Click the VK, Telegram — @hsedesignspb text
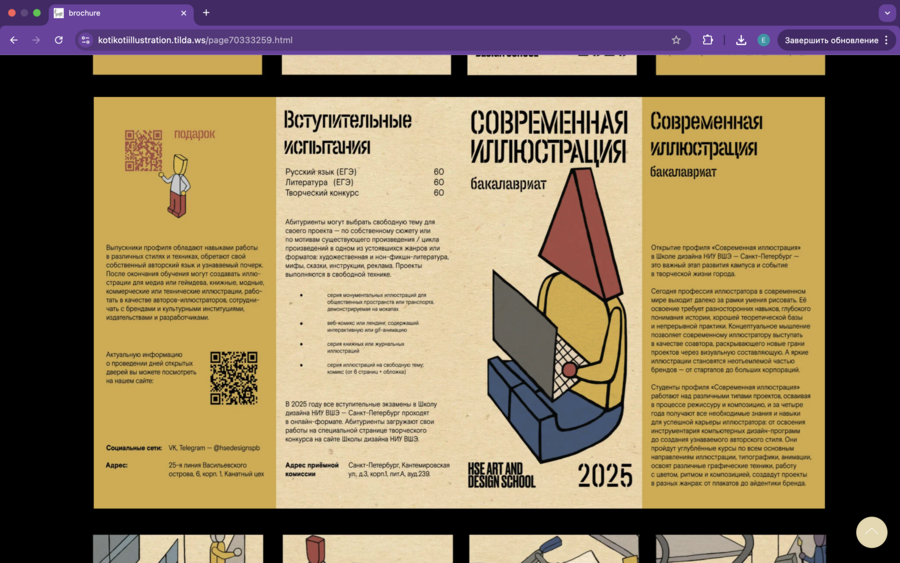 click(214, 448)
